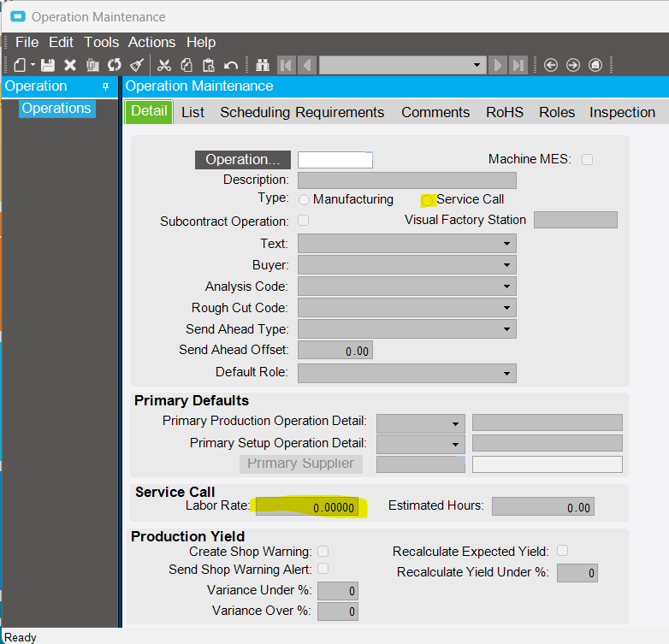Expand the Analysis Code dropdown

(x=506, y=287)
